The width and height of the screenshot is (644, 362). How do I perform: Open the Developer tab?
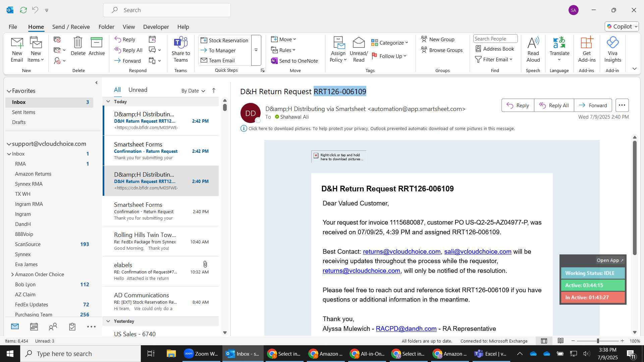pos(156,27)
